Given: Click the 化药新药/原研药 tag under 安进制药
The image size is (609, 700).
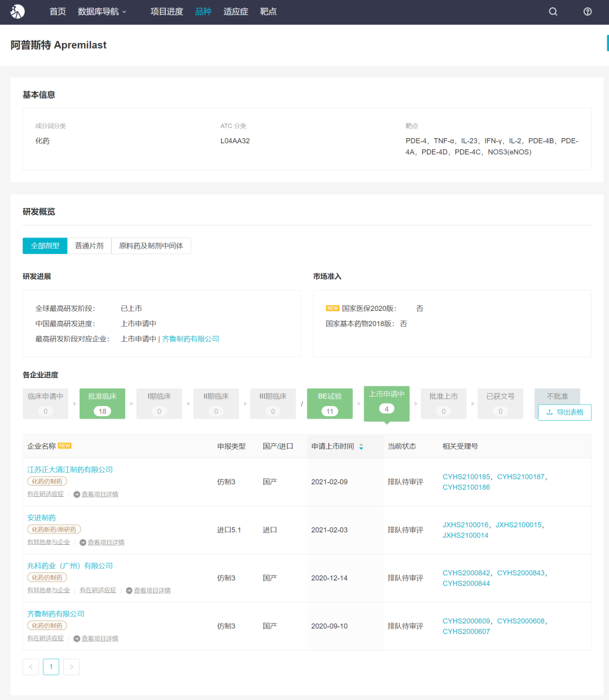Looking at the screenshot, I should (54, 530).
